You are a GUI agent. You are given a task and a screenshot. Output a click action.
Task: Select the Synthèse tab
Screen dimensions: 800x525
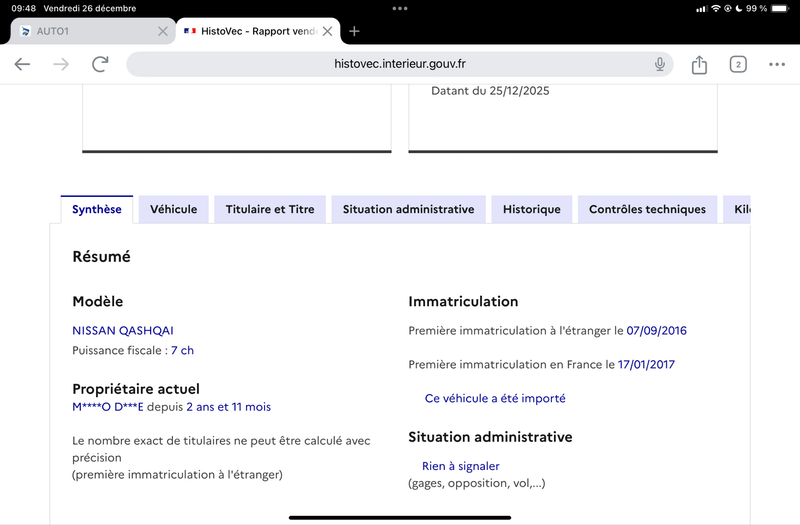(97, 209)
